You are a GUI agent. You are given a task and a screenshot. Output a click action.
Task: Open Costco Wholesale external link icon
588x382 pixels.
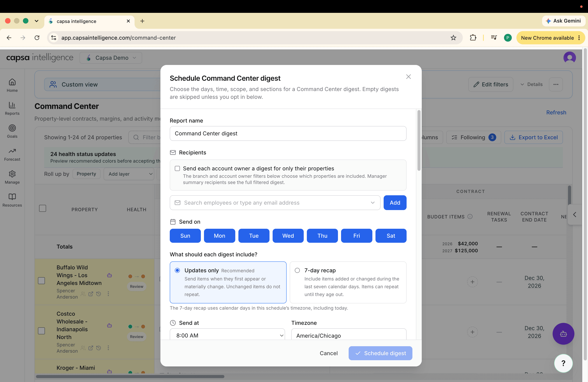pyautogui.click(x=91, y=348)
